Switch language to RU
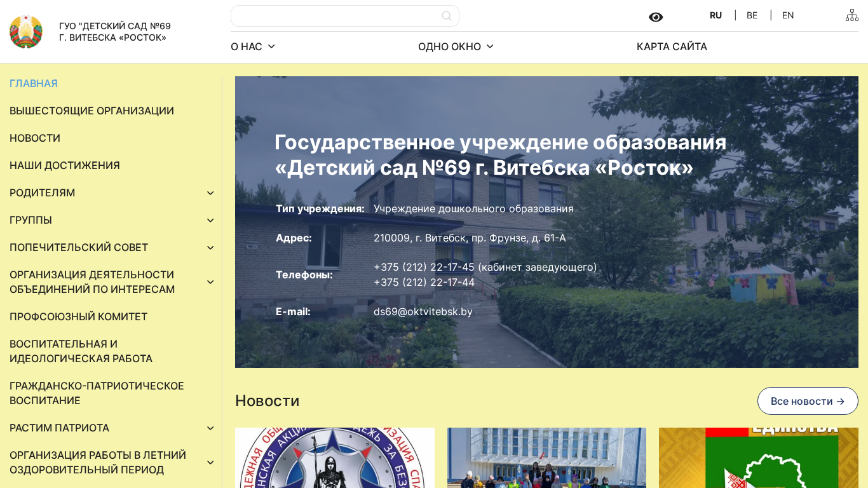This screenshot has width=868, height=488. pos(715,15)
